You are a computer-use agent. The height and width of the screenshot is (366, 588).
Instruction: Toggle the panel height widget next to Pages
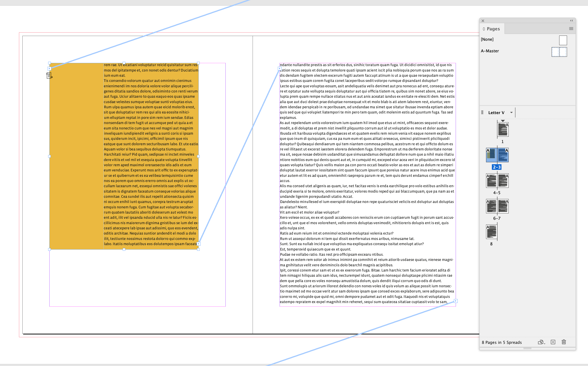[484, 29]
